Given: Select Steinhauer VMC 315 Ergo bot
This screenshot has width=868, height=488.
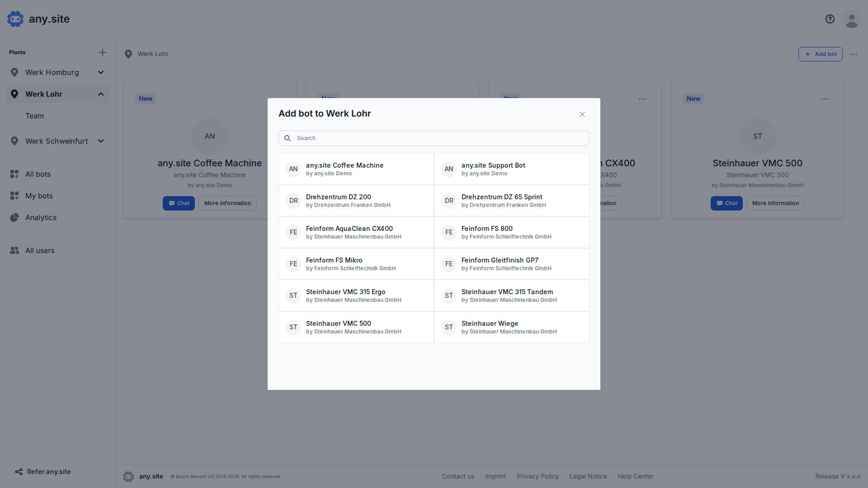Looking at the screenshot, I should click(356, 296).
